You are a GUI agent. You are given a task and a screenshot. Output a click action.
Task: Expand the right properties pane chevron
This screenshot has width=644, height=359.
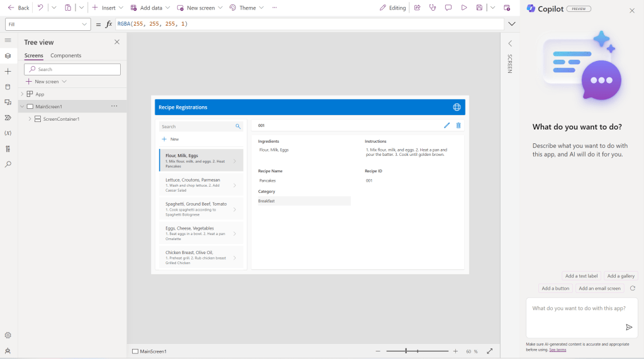click(510, 43)
